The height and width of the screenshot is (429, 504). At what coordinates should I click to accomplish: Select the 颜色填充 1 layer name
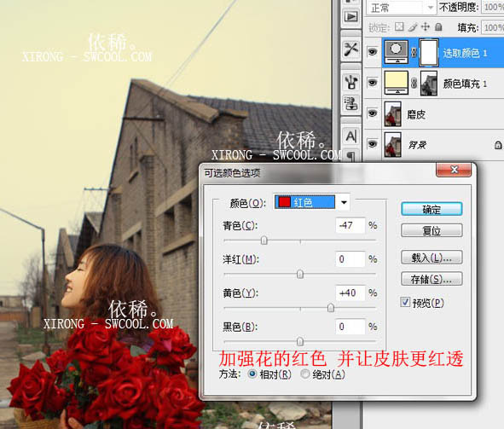click(x=465, y=84)
